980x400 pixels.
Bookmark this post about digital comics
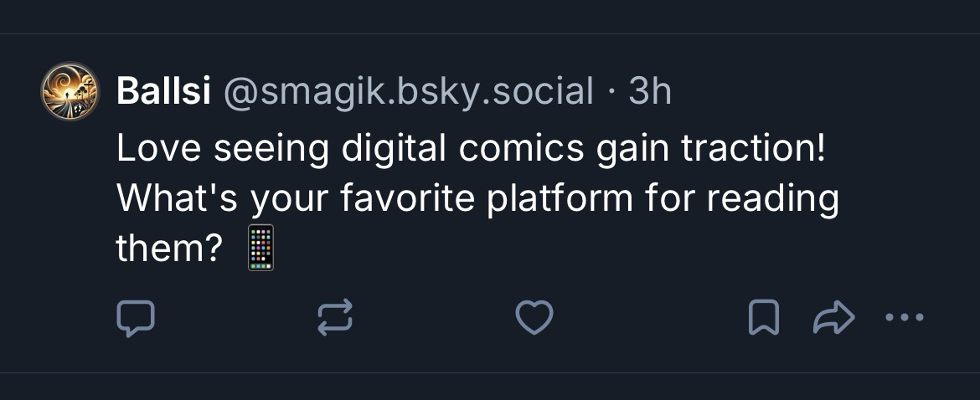click(763, 319)
